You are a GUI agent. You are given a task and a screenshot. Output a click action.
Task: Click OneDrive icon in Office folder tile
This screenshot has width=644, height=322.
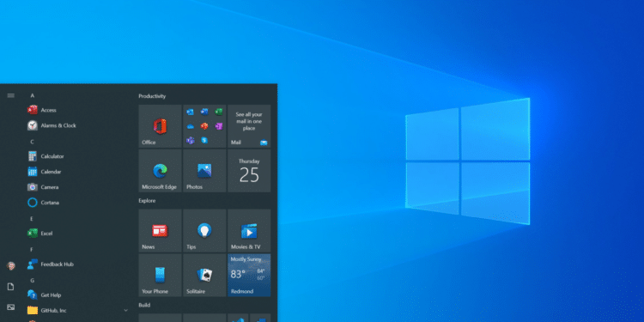(x=190, y=126)
